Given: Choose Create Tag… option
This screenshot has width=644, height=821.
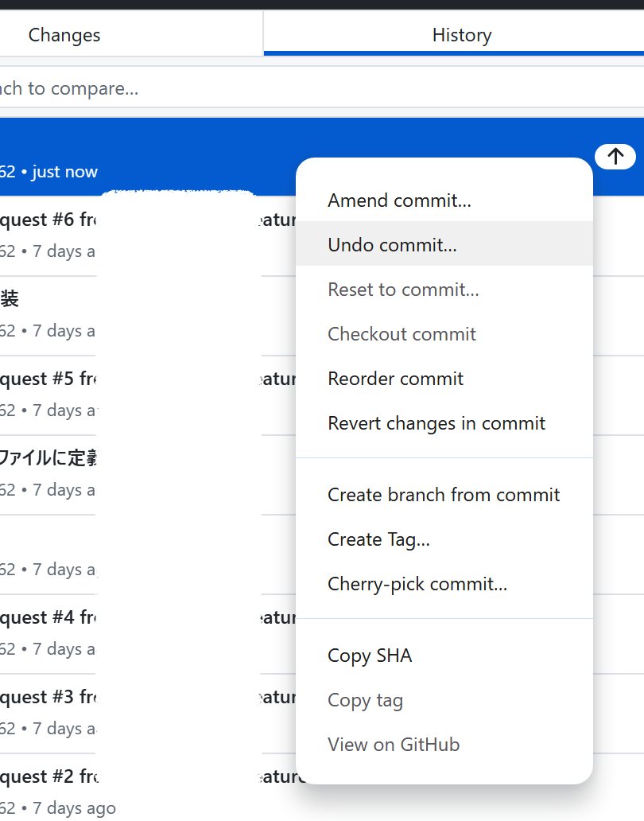Looking at the screenshot, I should tap(444, 539).
